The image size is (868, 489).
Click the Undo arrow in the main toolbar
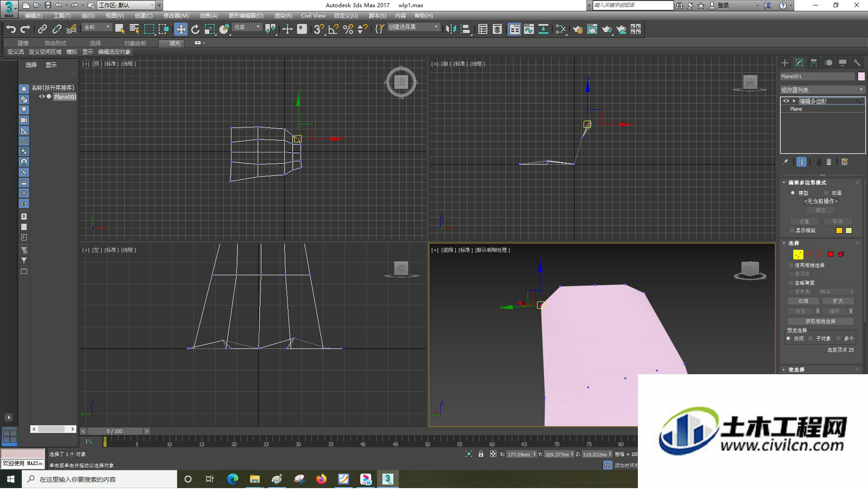11,29
